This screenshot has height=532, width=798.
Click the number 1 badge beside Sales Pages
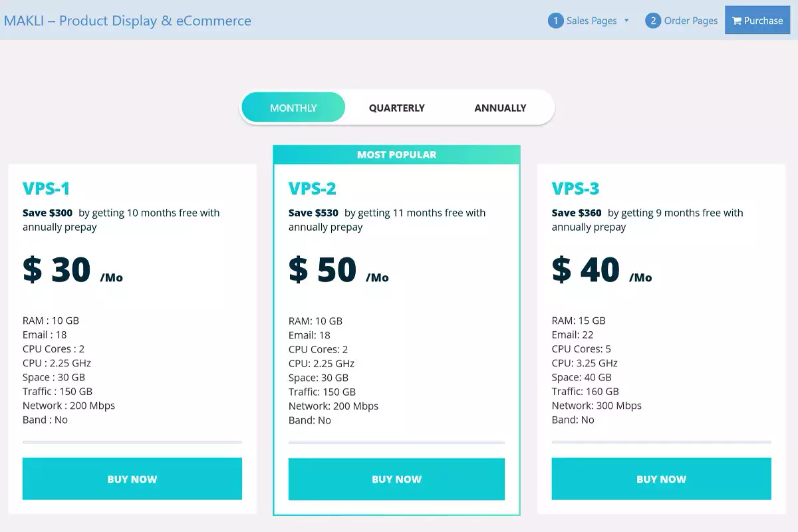(555, 21)
